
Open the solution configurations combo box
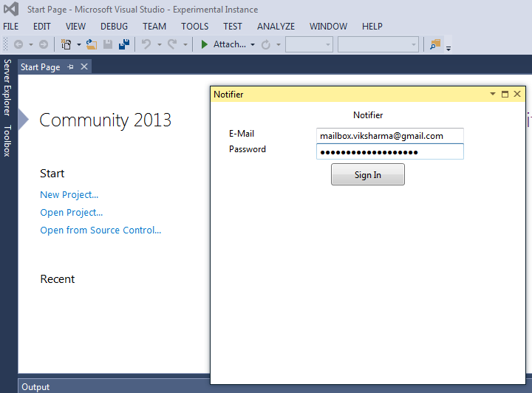[309, 44]
